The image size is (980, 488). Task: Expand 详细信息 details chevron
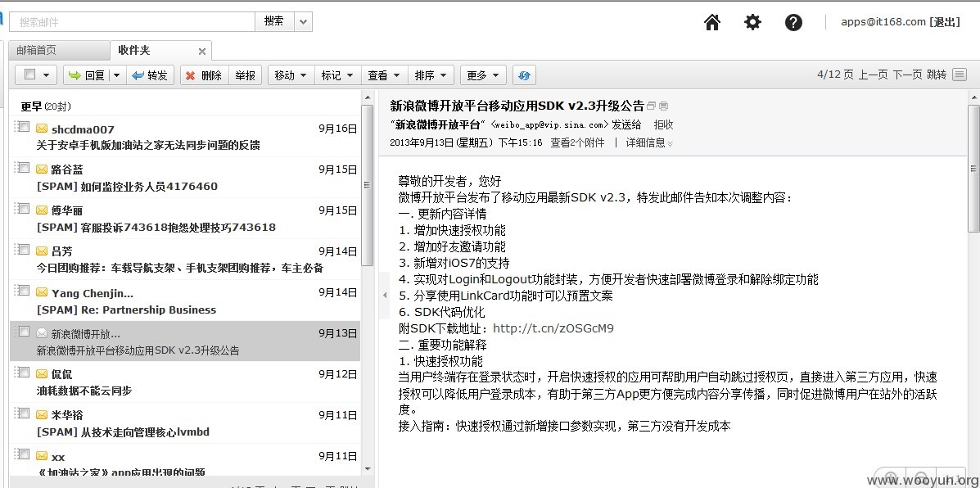671,144
